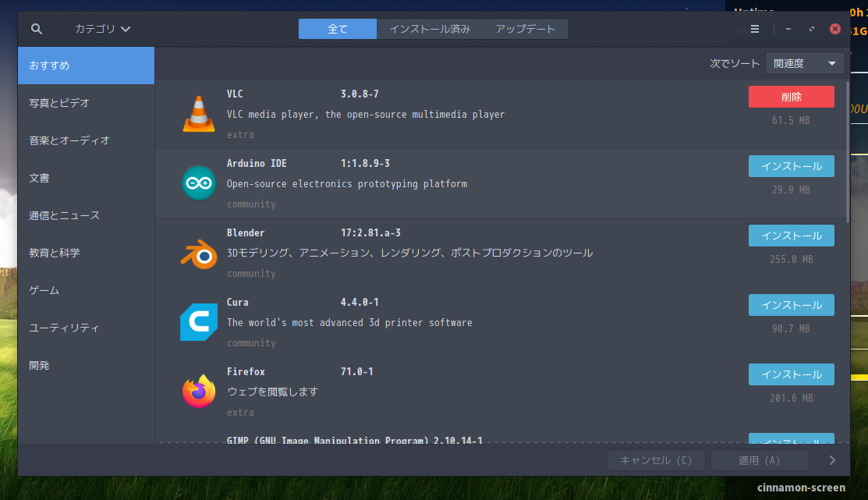The image size is (868, 500).
Task: Click the 次でソート label
Action: [735, 64]
